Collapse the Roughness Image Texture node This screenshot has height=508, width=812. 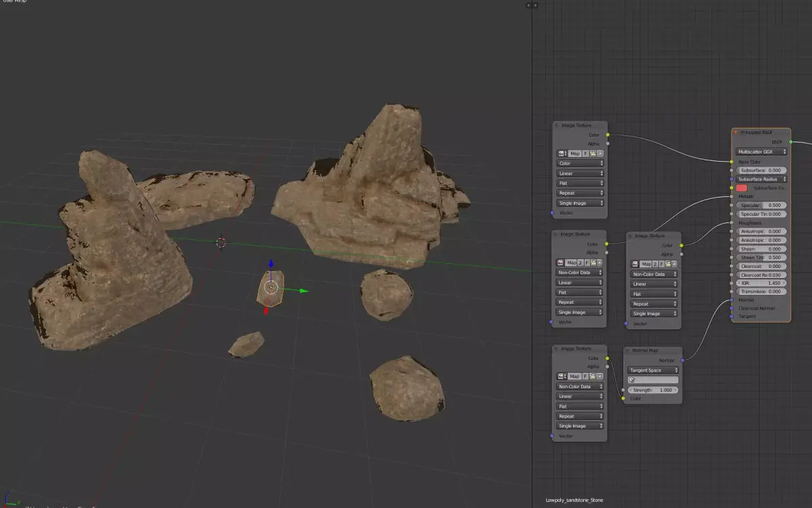click(x=630, y=236)
